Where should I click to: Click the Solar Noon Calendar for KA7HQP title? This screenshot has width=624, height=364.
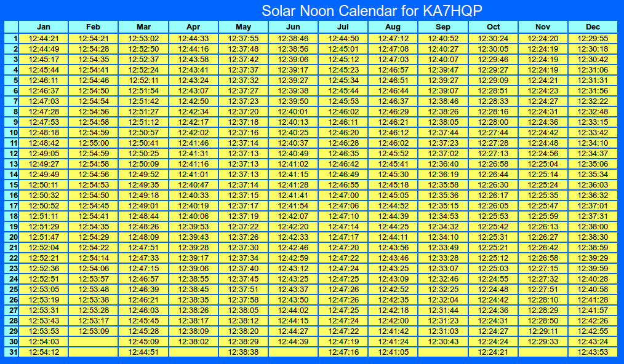coord(372,10)
